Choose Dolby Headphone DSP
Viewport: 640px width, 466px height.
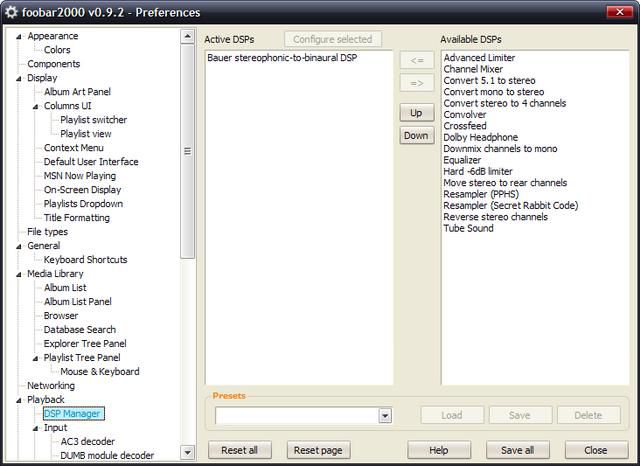click(x=480, y=138)
